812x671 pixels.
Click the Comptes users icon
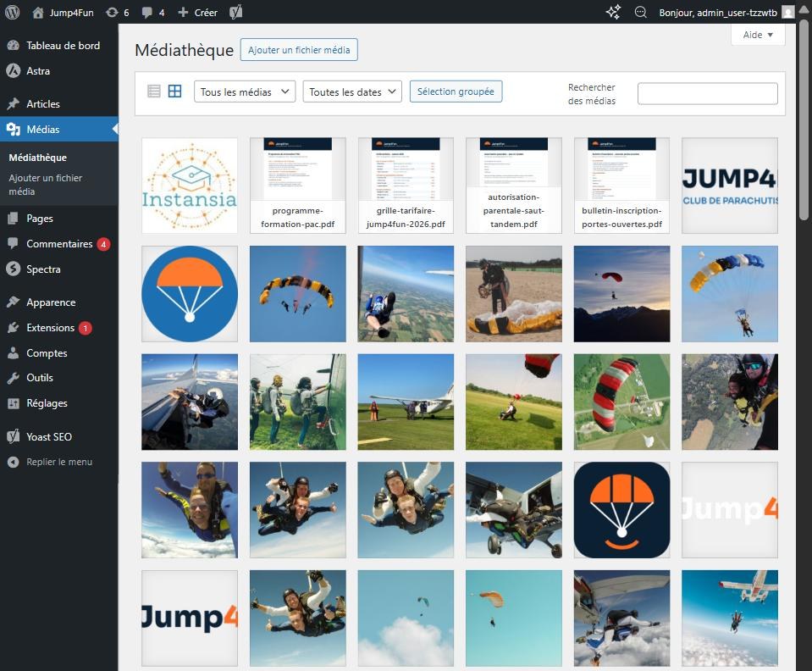click(14, 352)
